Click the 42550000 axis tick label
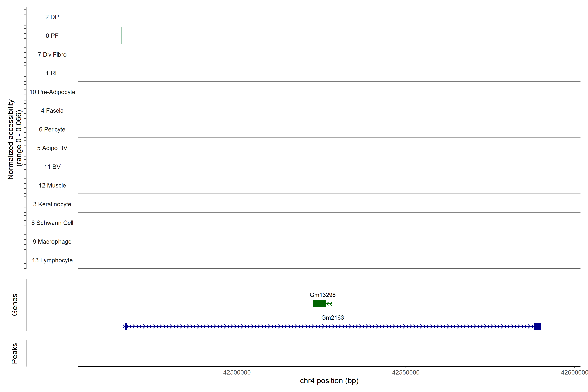 coord(406,373)
